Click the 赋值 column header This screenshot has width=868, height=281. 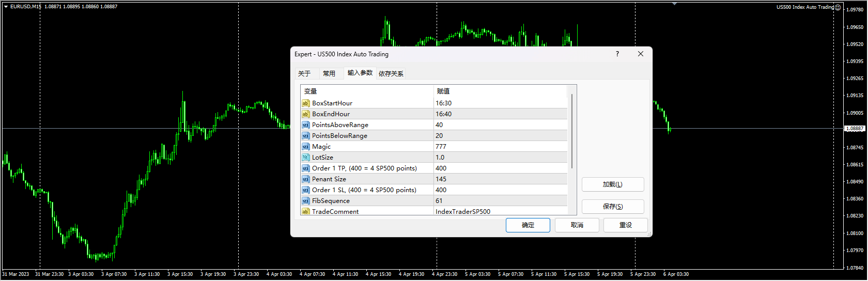(501, 91)
